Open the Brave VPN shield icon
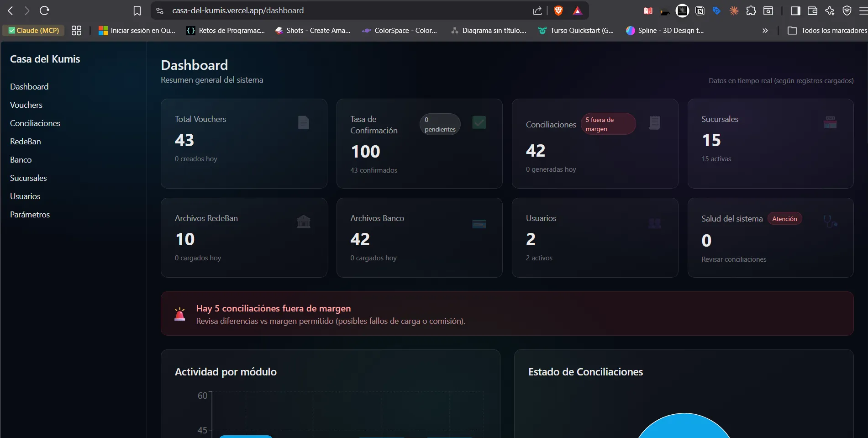Screen dimensions: 868x438 coord(847,11)
